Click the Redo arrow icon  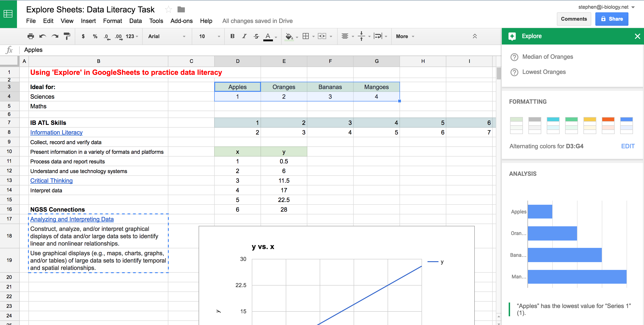(x=55, y=36)
